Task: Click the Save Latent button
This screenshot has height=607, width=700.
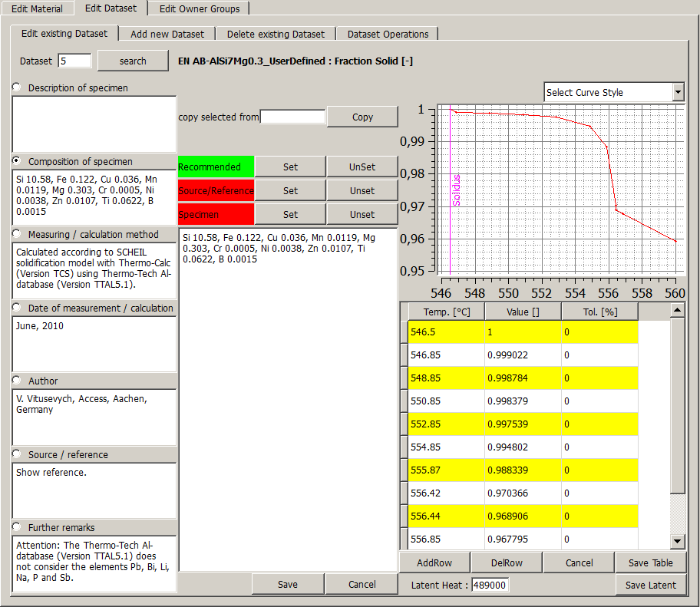Action: pos(650,585)
